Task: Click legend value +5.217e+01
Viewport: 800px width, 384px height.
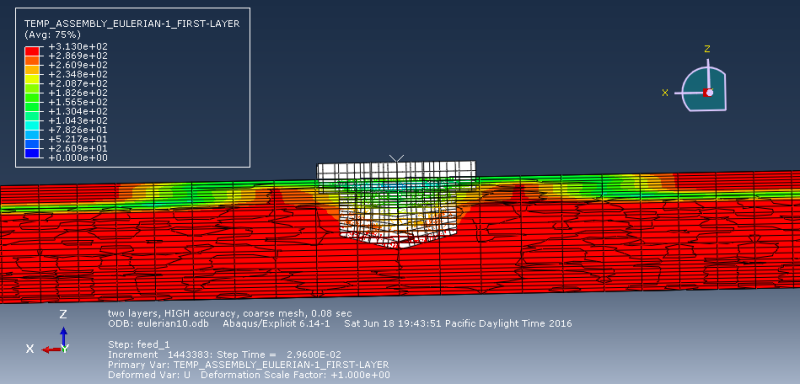Action: click(78, 139)
